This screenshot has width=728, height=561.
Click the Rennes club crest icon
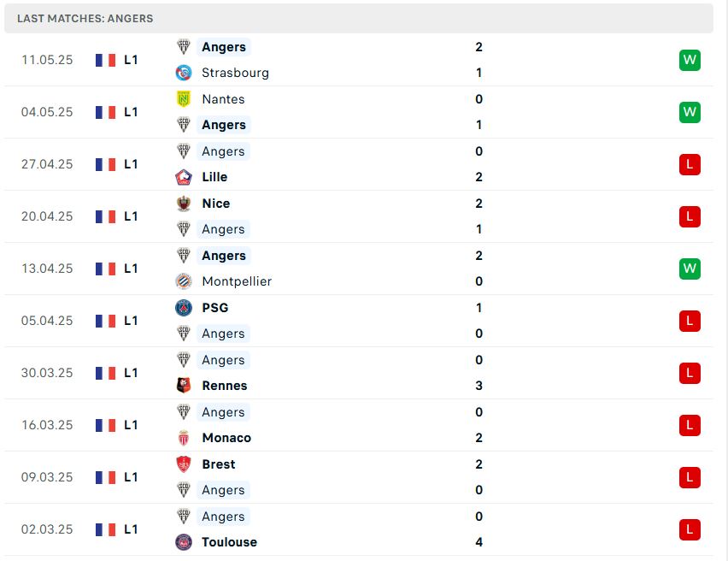pyautogui.click(x=184, y=386)
